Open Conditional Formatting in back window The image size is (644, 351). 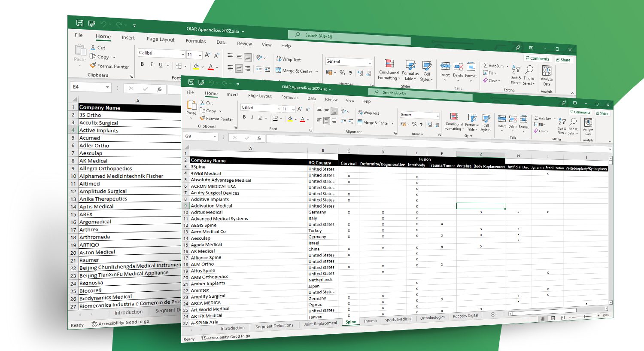click(389, 70)
